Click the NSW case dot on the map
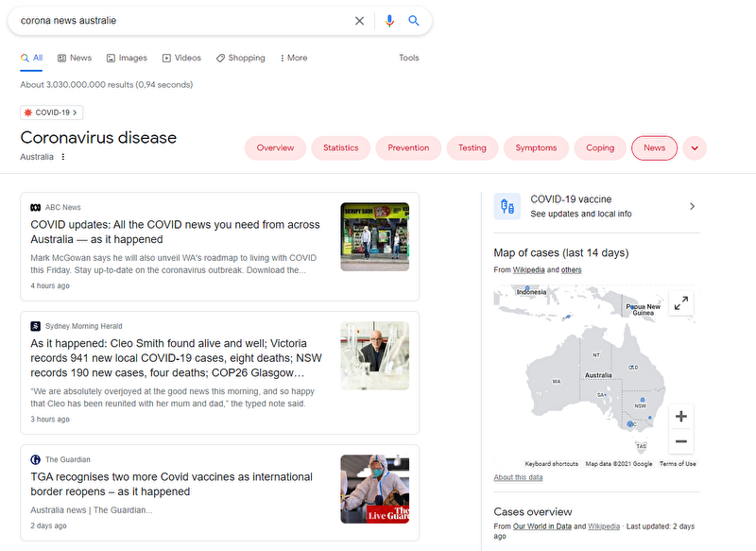Screen dimensions: 756x551 click(x=643, y=400)
